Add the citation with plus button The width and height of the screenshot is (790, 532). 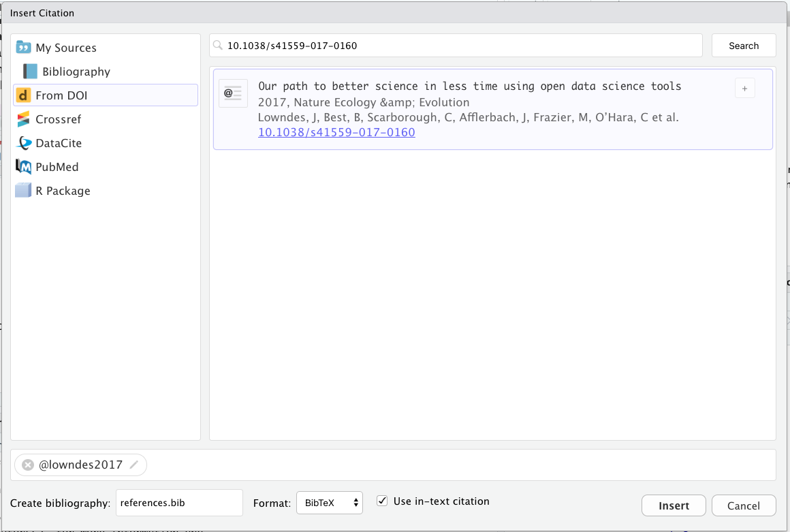point(744,88)
